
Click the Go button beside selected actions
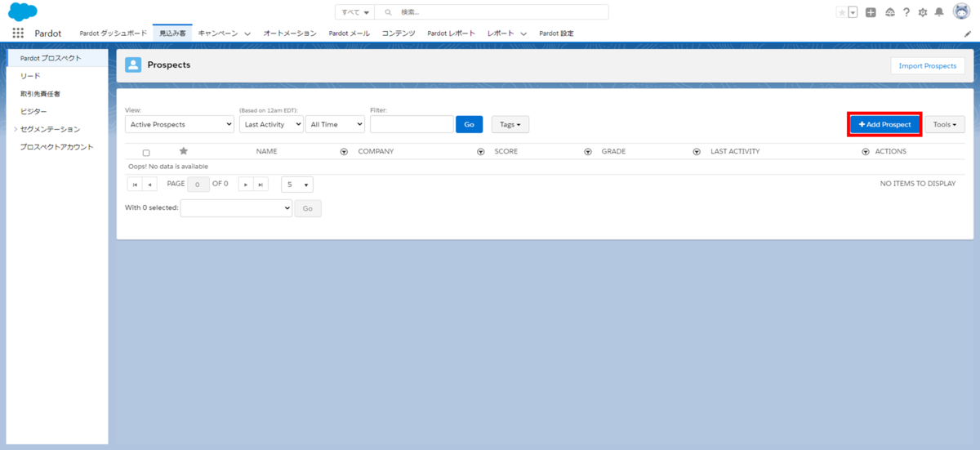point(308,208)
